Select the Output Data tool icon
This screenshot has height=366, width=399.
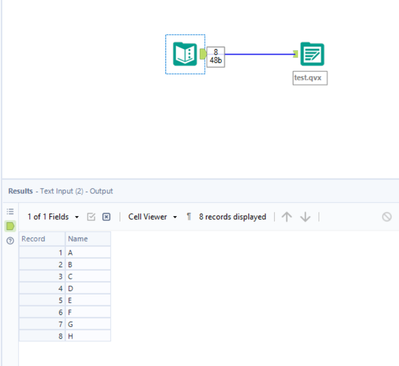(x=312, y=54)
